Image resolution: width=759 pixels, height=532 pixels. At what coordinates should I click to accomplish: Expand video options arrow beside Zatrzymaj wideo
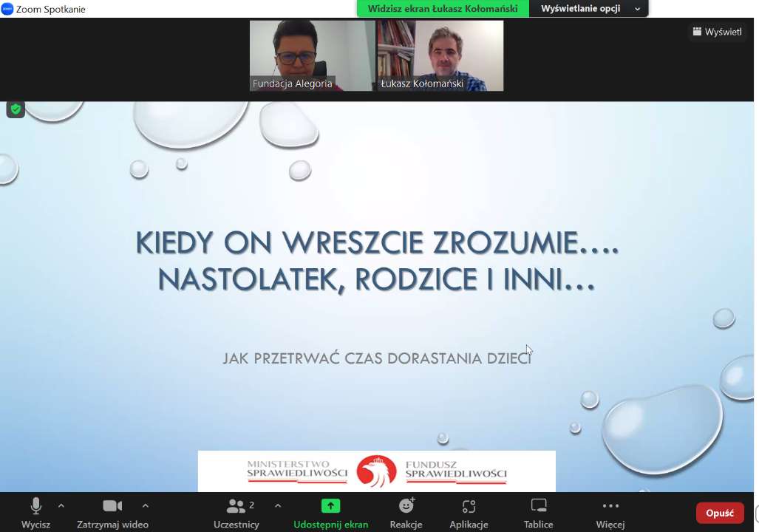[x=146, y=506]
